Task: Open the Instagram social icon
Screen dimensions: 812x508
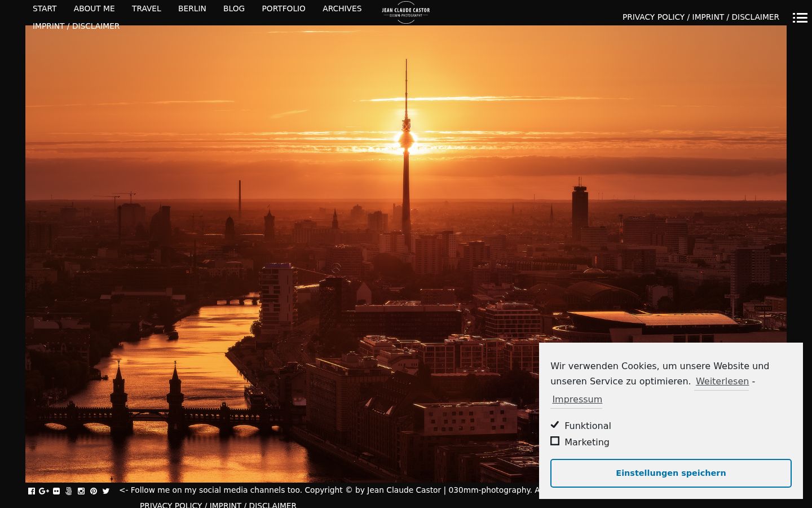Action: coord(81,491)
